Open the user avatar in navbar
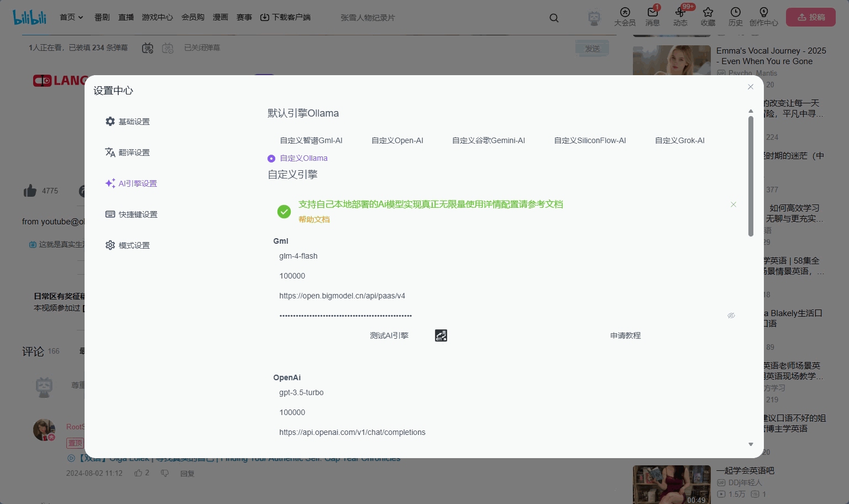 pyautogui.click(x=594, y=18)
